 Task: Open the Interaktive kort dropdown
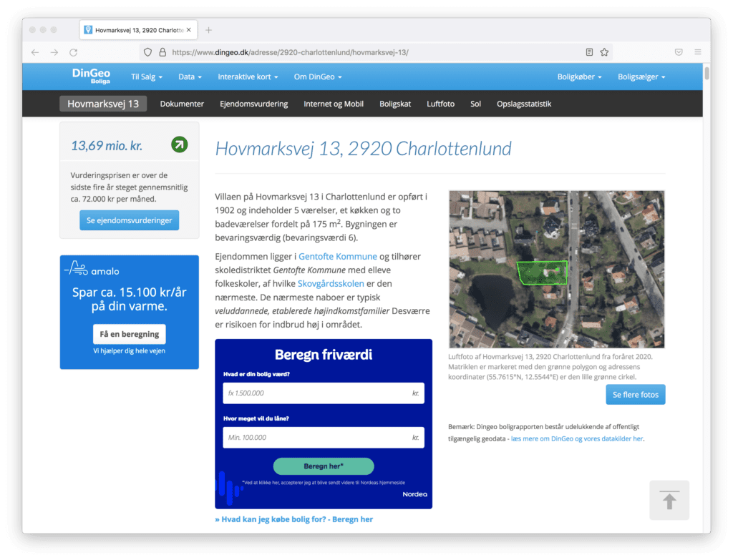click(248, 77)
